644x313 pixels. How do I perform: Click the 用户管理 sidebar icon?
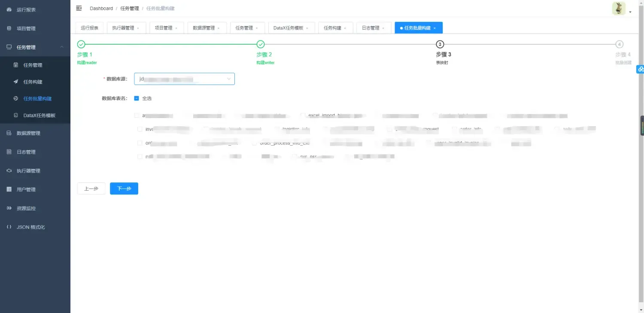9,189
